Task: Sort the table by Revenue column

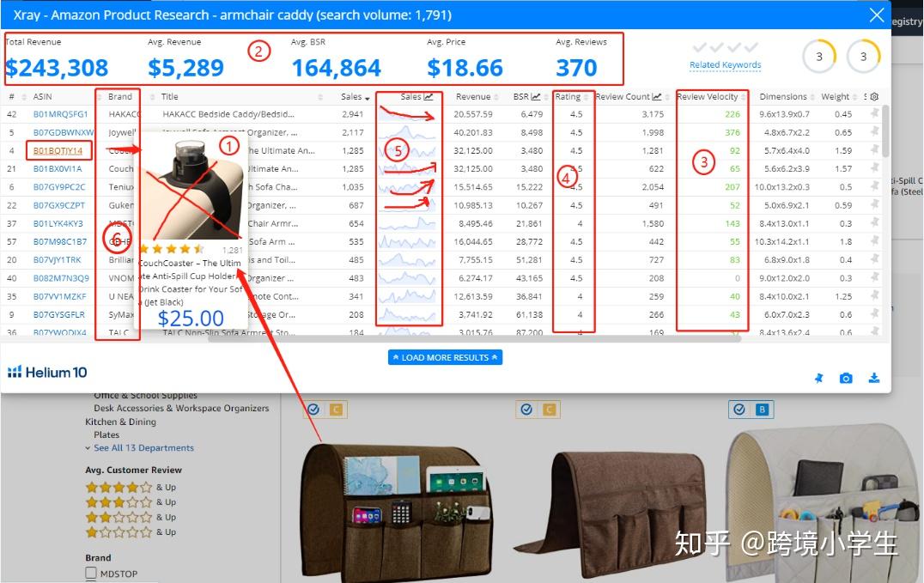Action: [473, 97]
